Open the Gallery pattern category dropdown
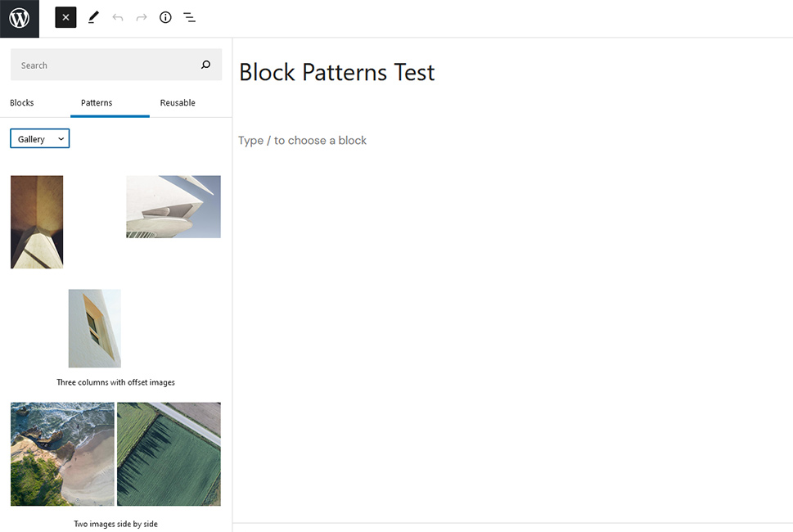Image resolution: width=793 pixels, height=532 pixels. click(x=40, y=138)
